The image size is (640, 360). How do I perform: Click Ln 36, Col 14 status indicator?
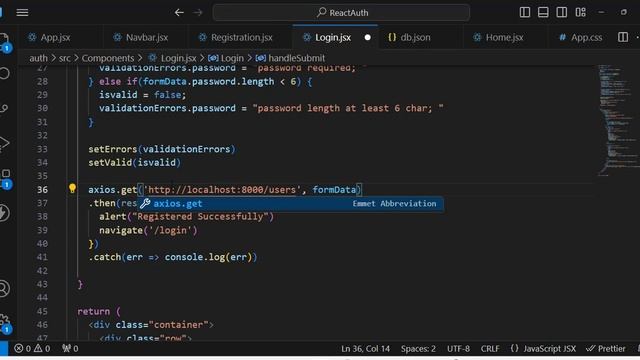point(365,349)
